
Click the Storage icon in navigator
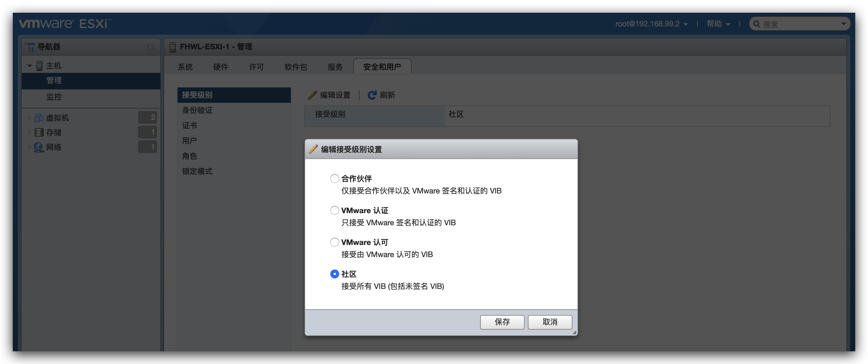pyautogui.click(x=39, y=132)
